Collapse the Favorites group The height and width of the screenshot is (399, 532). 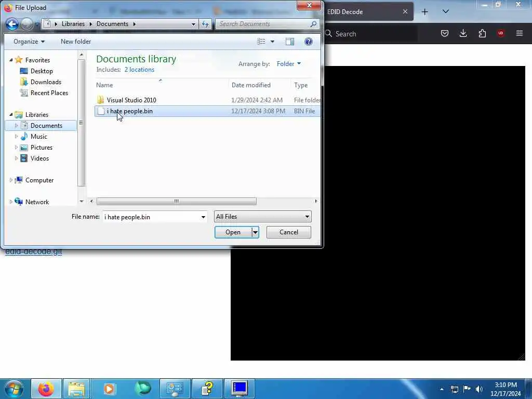pos(11,60)
